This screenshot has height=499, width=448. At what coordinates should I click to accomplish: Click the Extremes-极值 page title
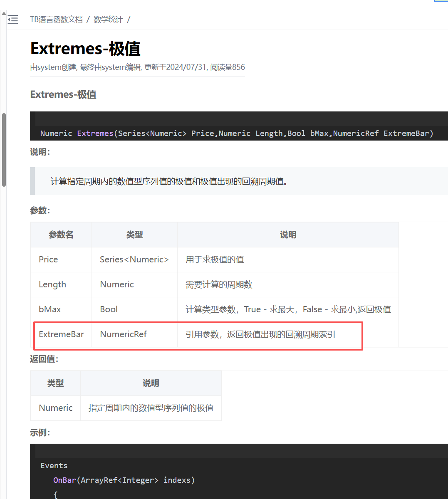coord(85,49)
